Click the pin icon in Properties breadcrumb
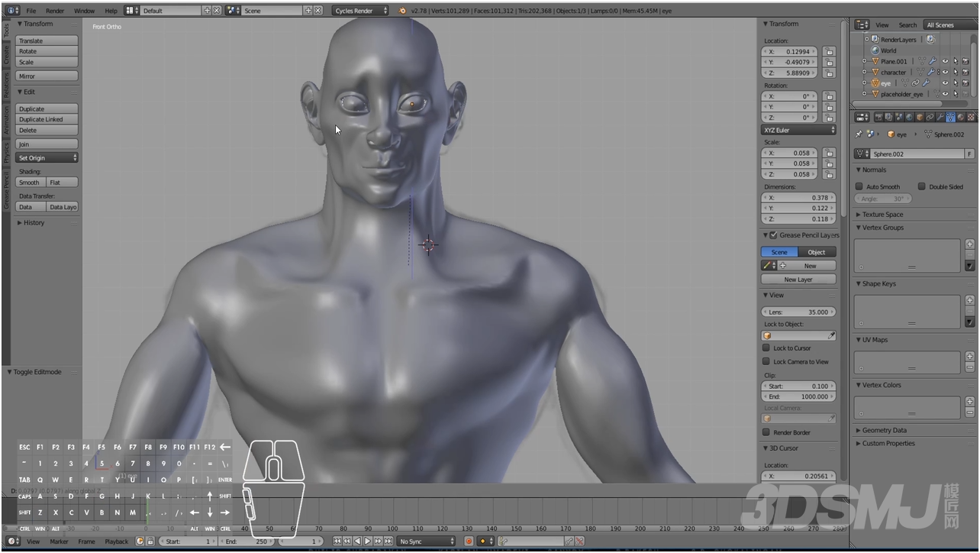The width and height of the screenshot is (980, 553). coord(859,134)
